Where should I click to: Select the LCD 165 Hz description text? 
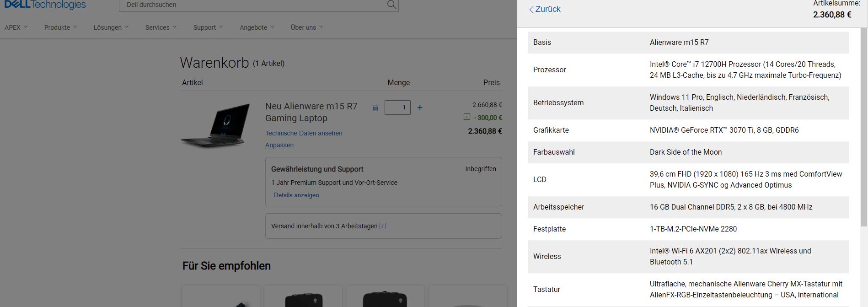[746, 179]
